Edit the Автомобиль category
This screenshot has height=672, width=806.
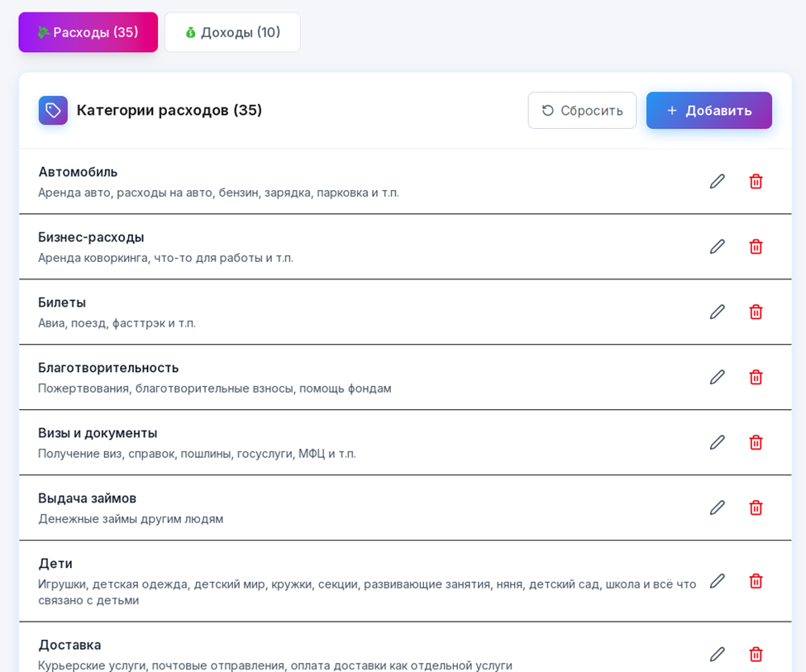pyautogui.click(x=717, y=181)
